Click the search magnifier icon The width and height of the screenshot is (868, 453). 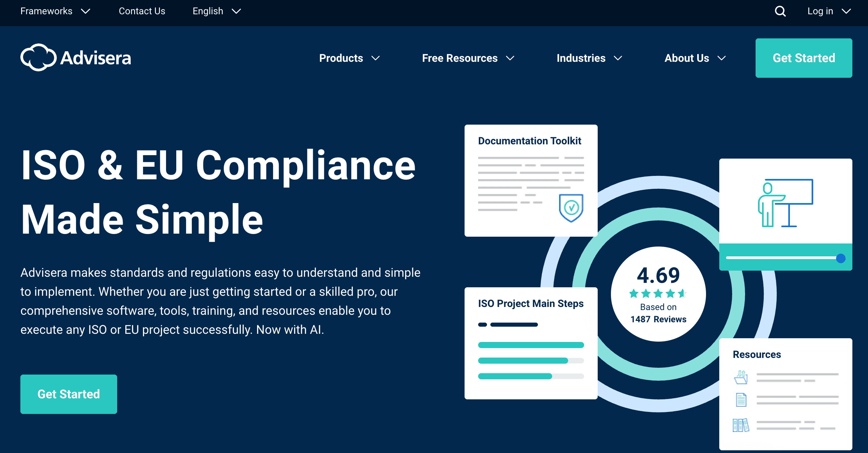(x=780, y=11)
